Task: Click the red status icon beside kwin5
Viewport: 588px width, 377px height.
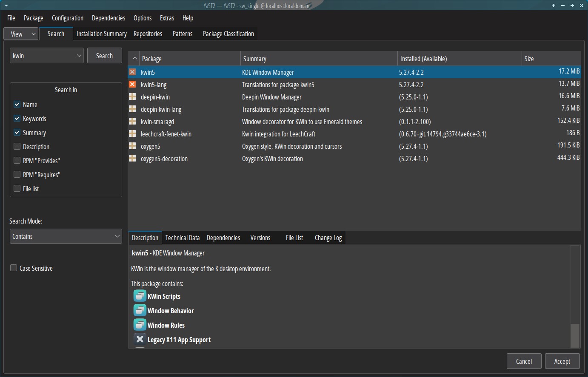Action: click(132, 72)
